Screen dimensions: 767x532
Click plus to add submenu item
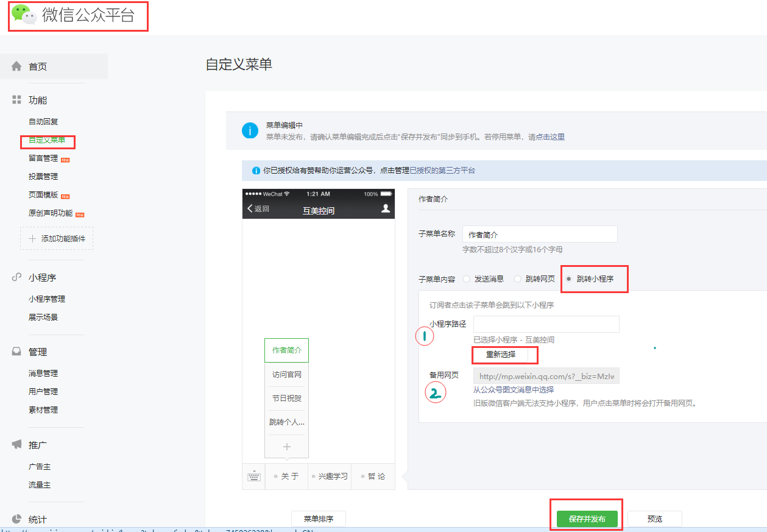(x=287, y=447)
